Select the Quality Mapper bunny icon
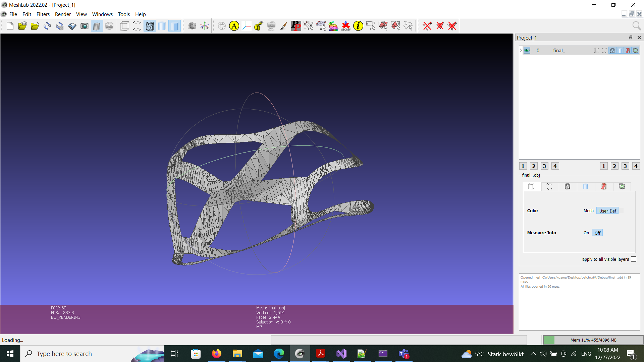The height and width of the screenshot is (362, 644). point(333,26)
